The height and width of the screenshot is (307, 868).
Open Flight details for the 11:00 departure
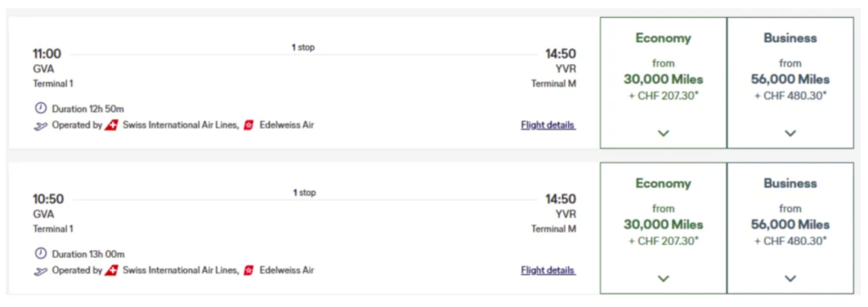click(548, 126)
